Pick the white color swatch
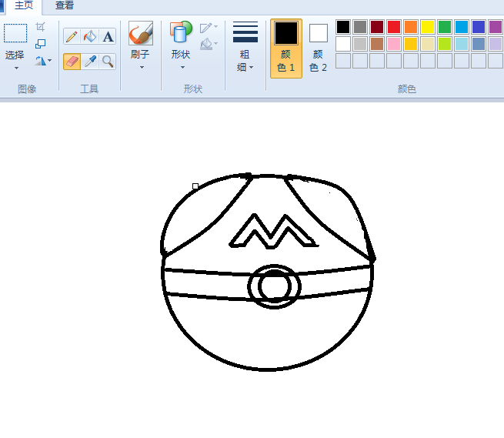The height and width of the screenshot is (438, 504). click(343, 44)
